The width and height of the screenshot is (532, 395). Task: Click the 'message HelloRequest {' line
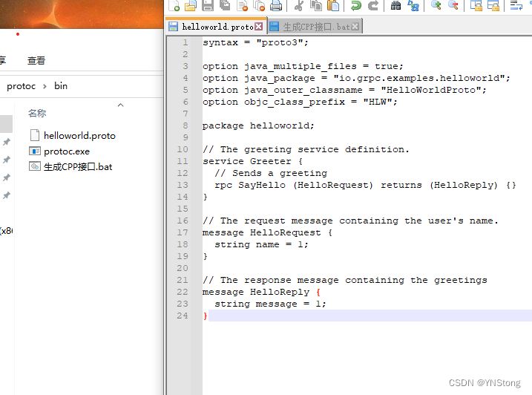267,232
